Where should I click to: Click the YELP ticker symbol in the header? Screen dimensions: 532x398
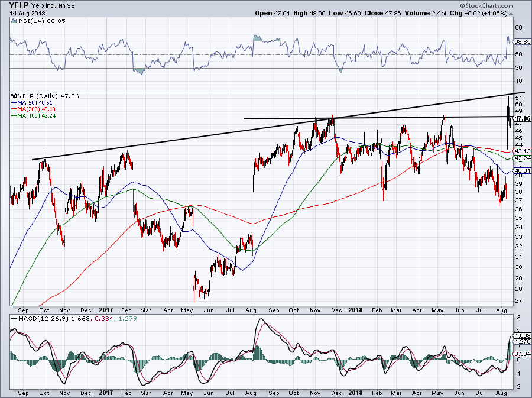[x=19, y=5]
